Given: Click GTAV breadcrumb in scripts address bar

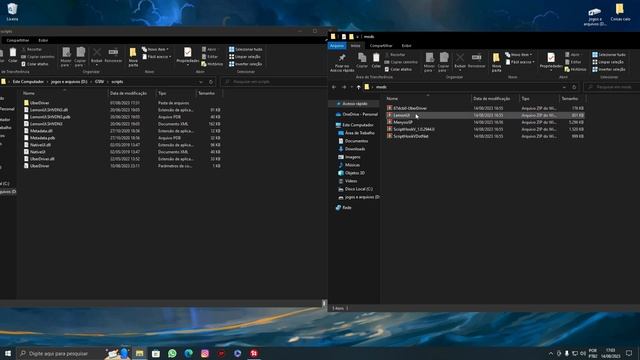Looking at the screenshot, I should pos(100,82).
